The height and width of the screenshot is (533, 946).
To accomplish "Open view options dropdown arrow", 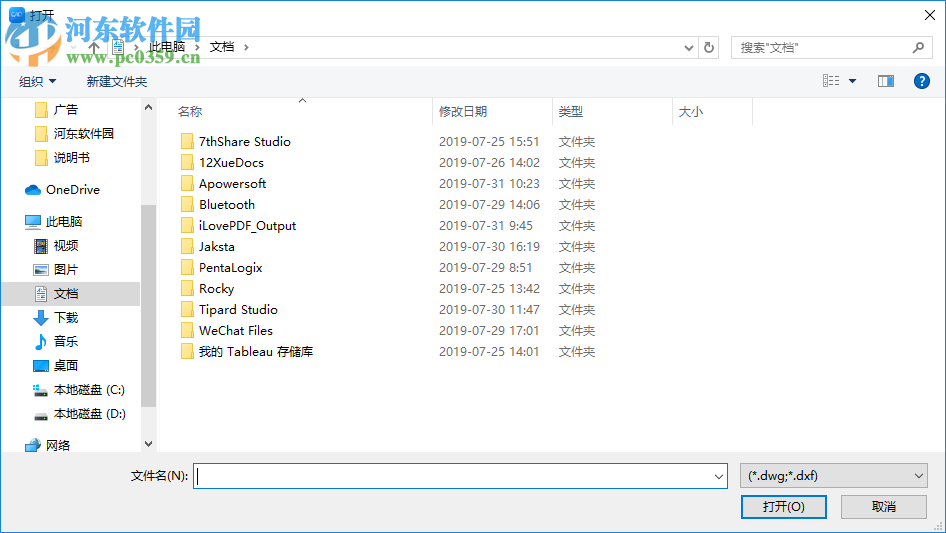I will pos(852,81).
